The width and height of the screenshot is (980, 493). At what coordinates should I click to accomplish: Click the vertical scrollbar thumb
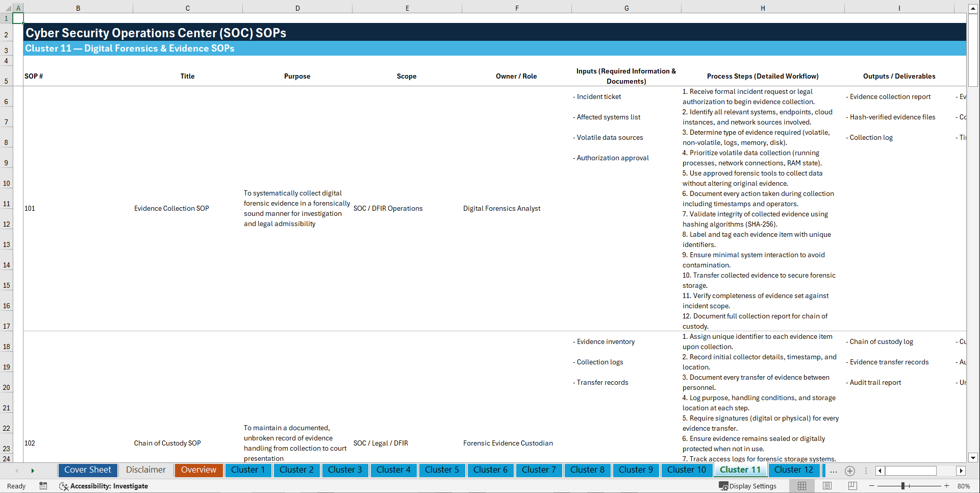tap(973, 50)
